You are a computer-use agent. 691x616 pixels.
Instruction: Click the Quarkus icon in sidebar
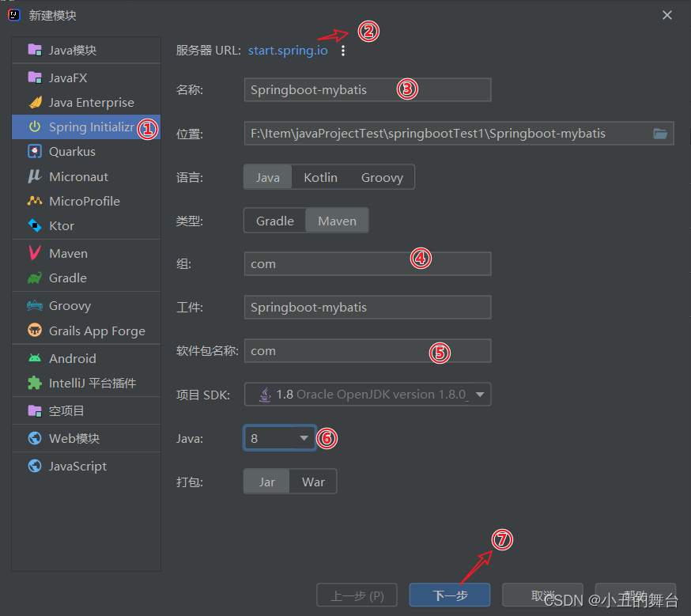tap(35, 151)
